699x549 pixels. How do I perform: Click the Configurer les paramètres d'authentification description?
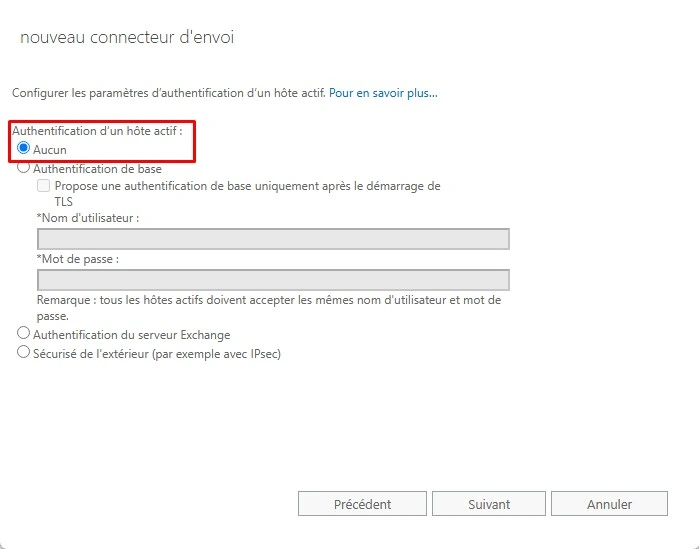click(169, 93)
